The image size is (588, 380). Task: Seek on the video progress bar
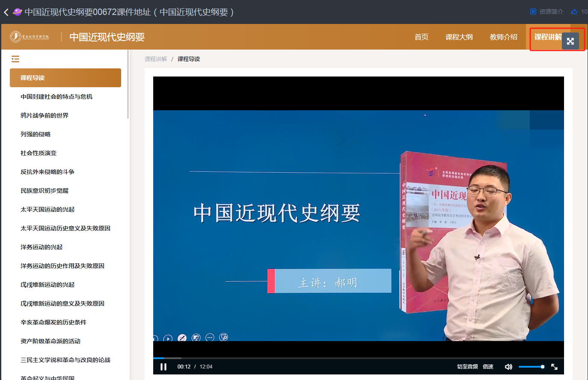359,358
